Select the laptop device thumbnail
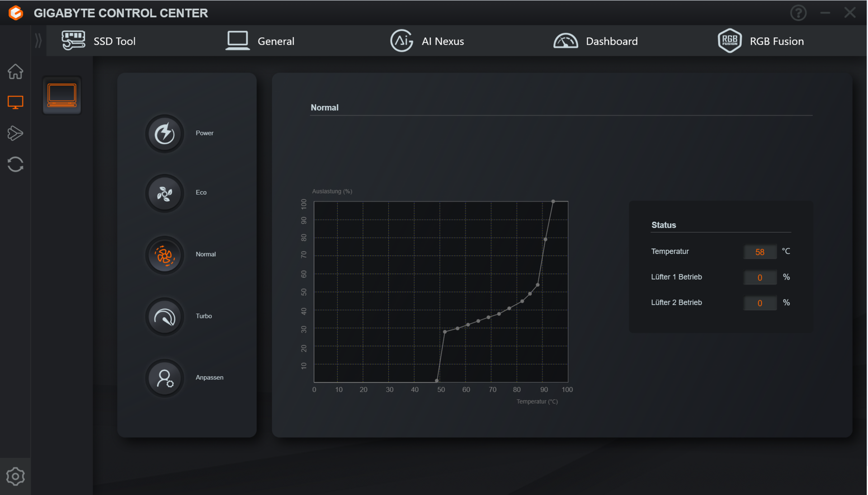 [62, 95]
